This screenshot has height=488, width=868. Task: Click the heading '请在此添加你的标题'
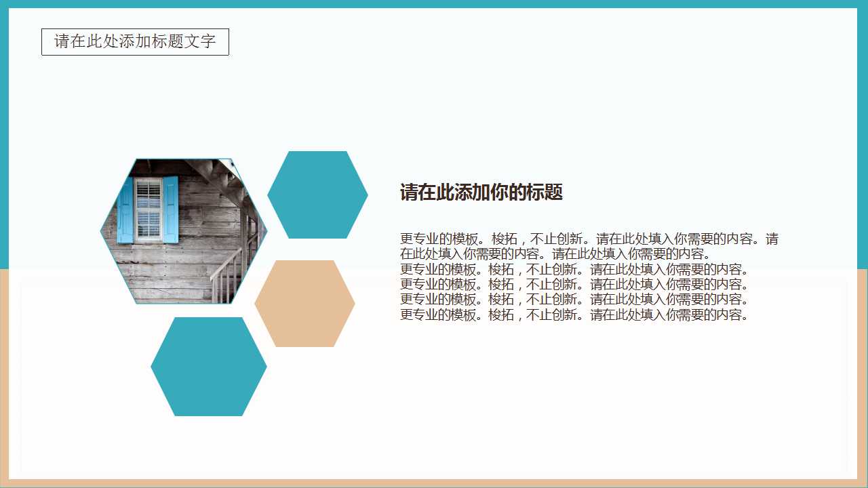point(481,192)
